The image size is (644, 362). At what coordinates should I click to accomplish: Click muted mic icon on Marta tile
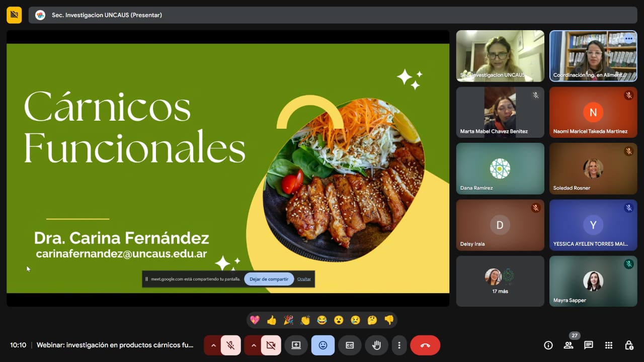(x=535, y=95)
